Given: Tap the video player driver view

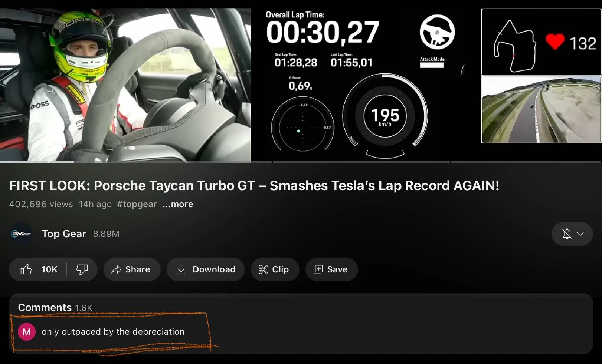Looking at the screenshot, I should pos(125,85).
